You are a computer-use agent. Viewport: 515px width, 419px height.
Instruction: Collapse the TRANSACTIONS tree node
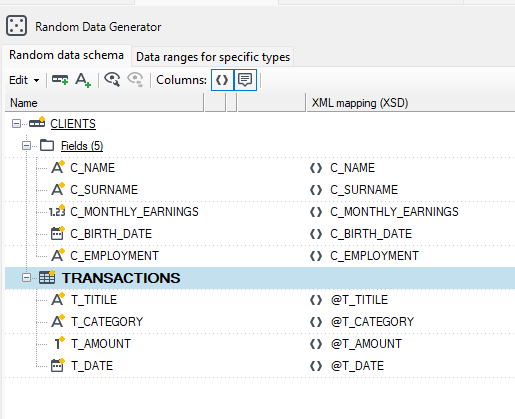coord(26,278)
